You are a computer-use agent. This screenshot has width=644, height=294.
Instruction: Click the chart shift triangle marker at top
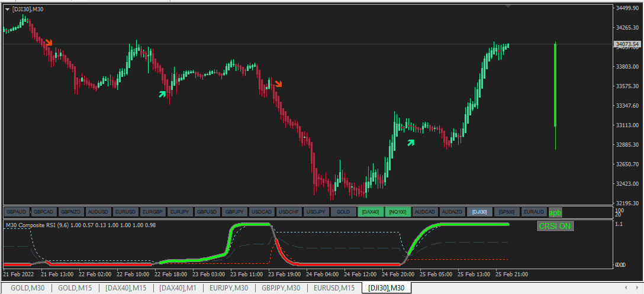point(508,6)
